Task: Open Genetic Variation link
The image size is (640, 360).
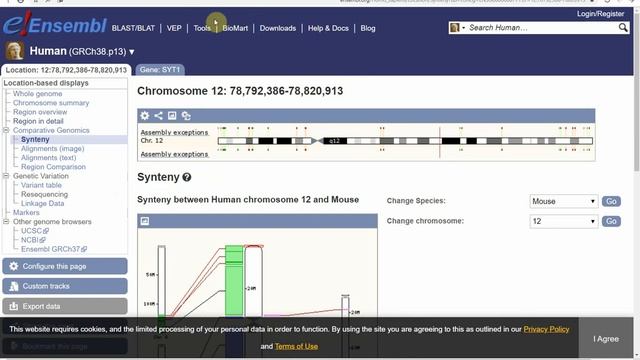Action: pyautogui.click(x=41, y=176)
